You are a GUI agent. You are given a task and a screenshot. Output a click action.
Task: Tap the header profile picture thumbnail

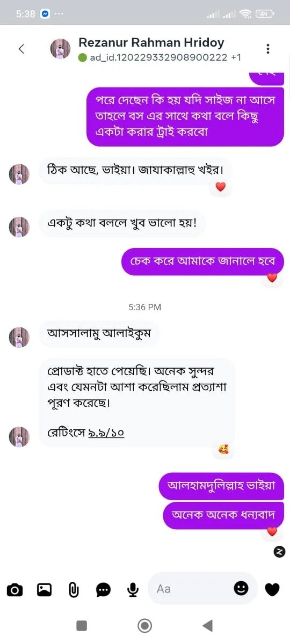click(60, 49)
